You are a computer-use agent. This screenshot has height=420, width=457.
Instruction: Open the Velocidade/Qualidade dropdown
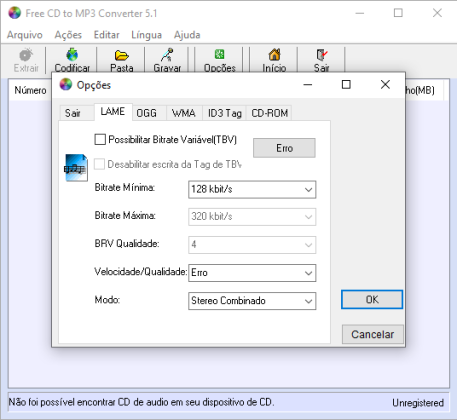252,273
